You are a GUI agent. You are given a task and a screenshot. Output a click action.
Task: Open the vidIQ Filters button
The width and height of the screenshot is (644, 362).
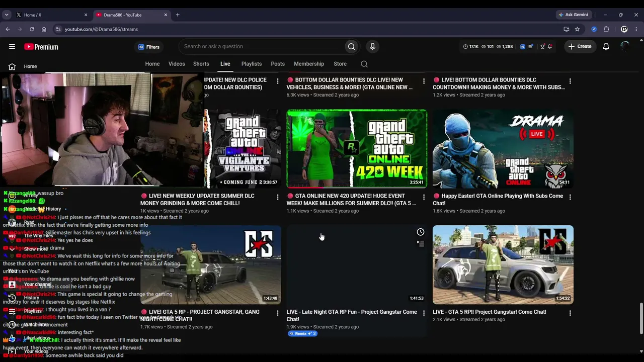tap(149, 47)
